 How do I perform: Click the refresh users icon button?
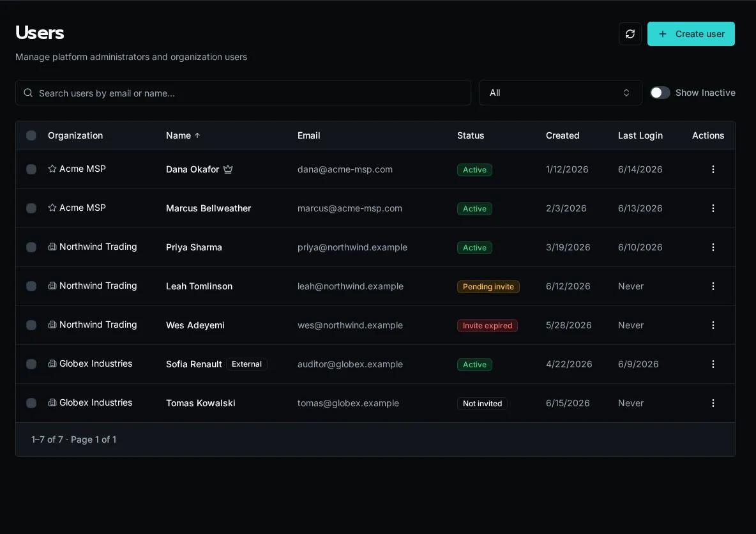click(630, 34)
